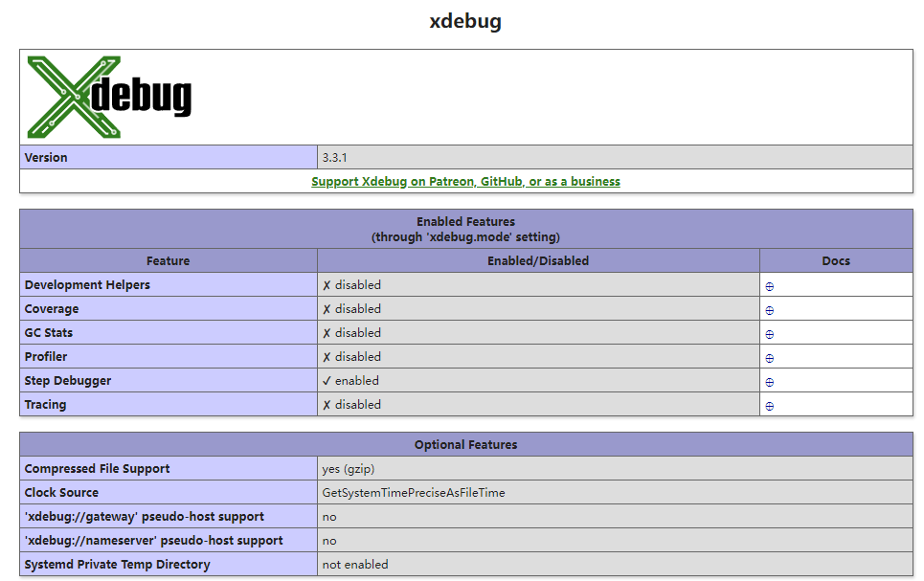Image resolution: width=924 pixels, height=581 pixels.
Task: Click the GC Stats feature name
Action: click(x=48, y=332)
